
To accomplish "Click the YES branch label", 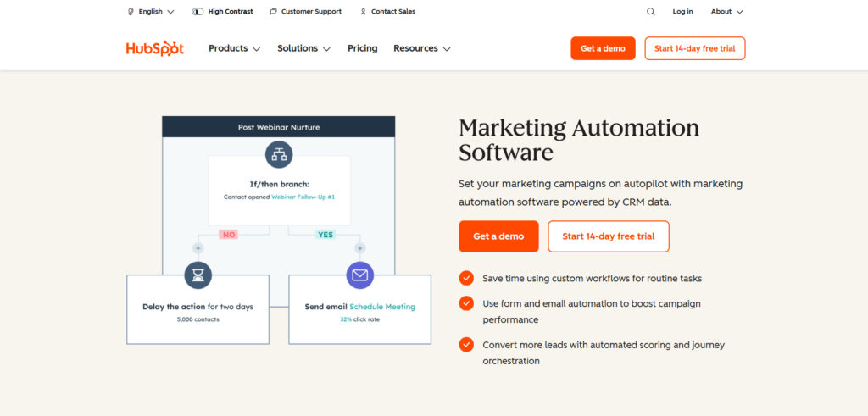I will tap(325, 235).
